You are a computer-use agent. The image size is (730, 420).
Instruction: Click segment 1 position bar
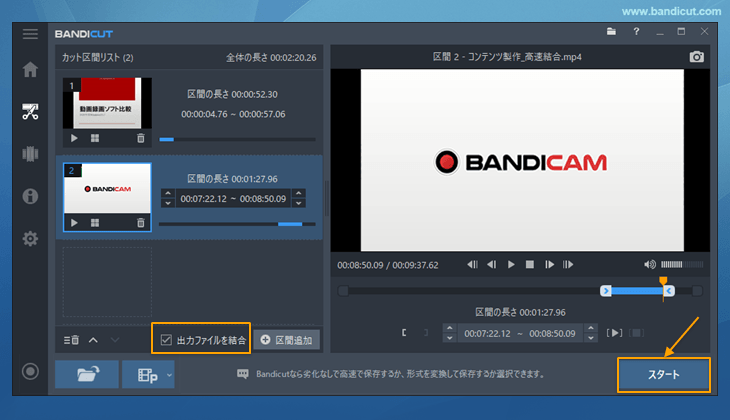point(237,139)
